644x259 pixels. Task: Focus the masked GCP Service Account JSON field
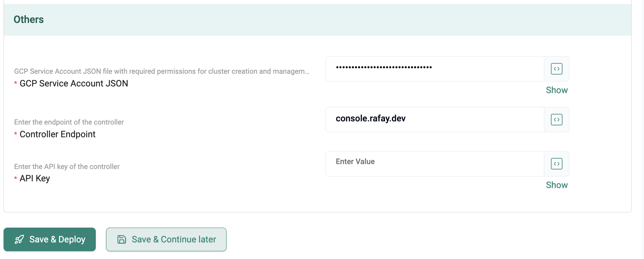pyautogui.click(x=434, y=69)
